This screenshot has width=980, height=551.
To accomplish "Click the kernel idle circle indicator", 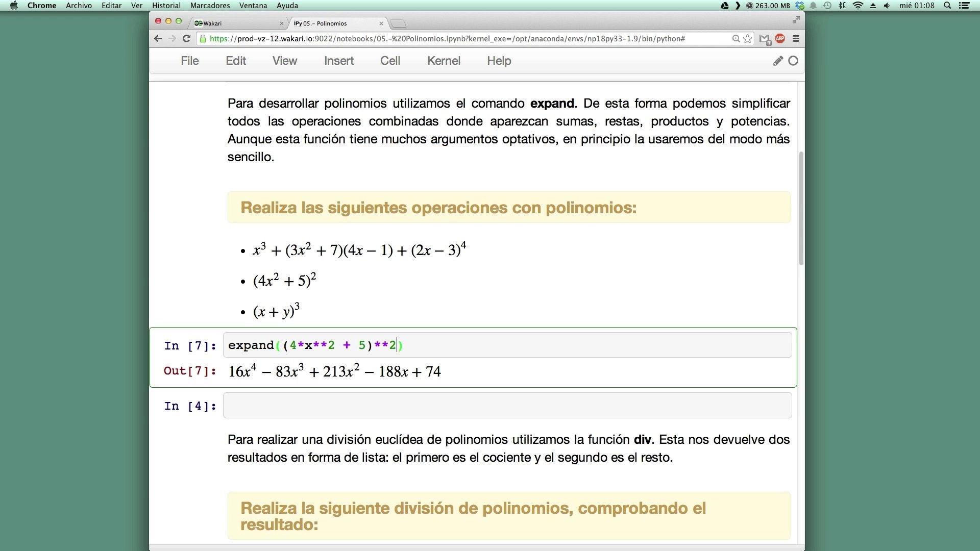I will 793,61.
